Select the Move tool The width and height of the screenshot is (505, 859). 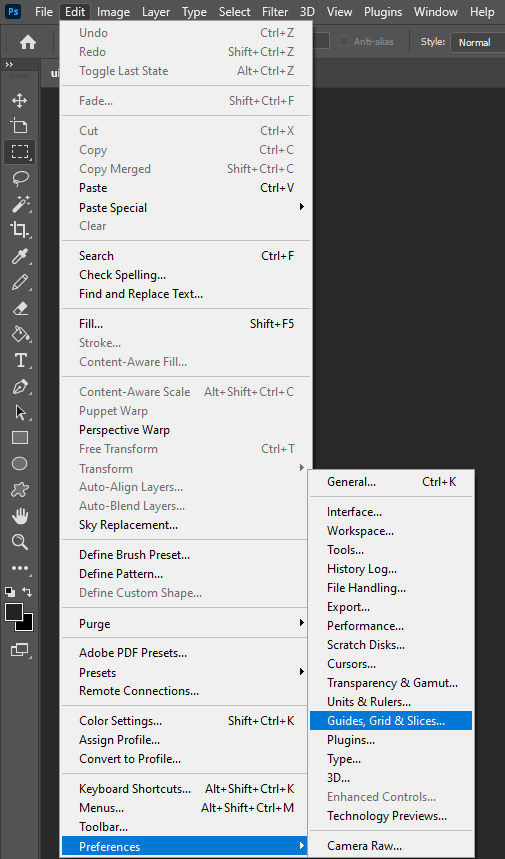click(x=20, y=100)
